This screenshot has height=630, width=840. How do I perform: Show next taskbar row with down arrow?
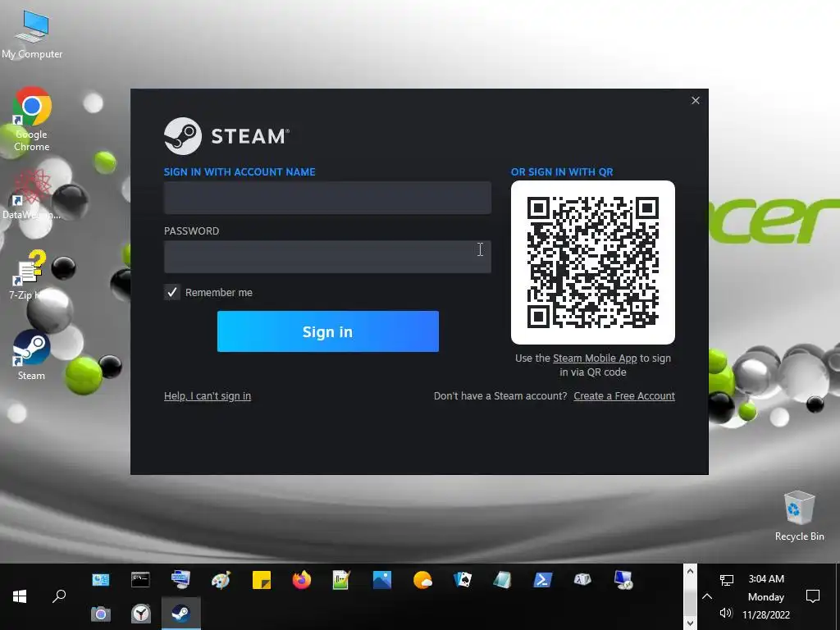click(690, 623)
